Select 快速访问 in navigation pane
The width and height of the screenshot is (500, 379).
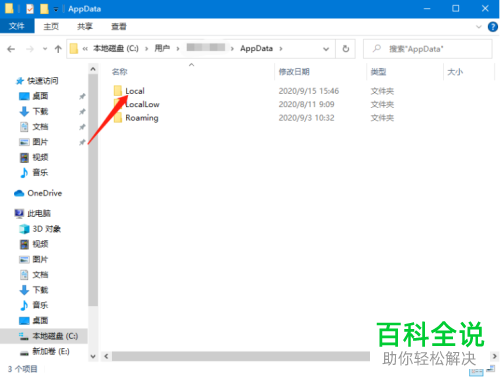(42, 81)
